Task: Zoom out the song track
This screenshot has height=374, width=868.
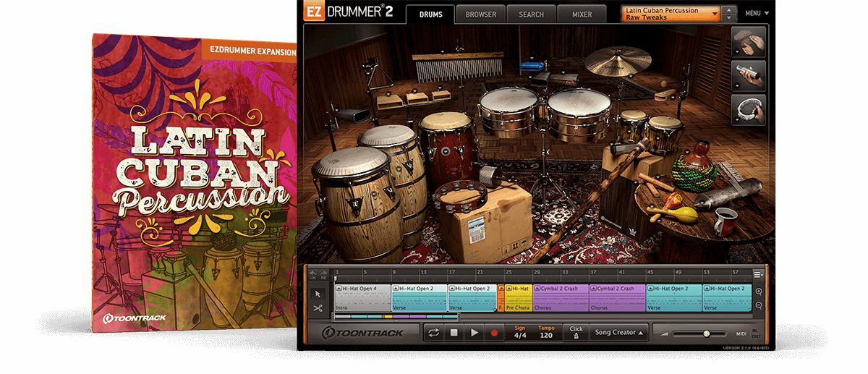Action: [x=759, y=305]
